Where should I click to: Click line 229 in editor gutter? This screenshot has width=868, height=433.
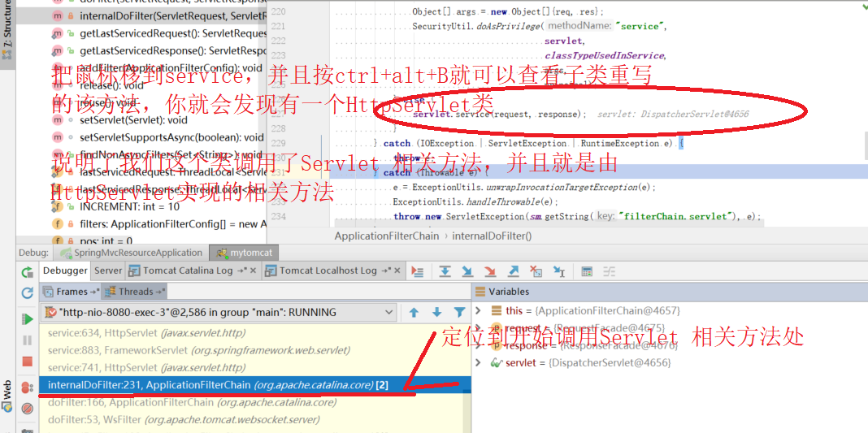[x=279, y=143]
